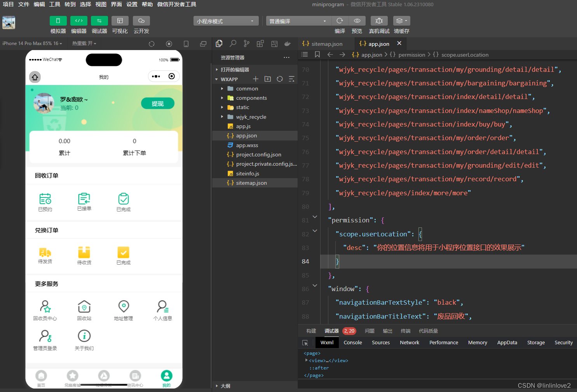Fold the permission block at line 81
Image resolution: width=577 pixels, height=392 pixels.
click(315, 217)
